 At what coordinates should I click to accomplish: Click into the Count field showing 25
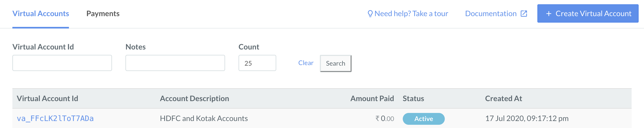(x=257, y=63)
